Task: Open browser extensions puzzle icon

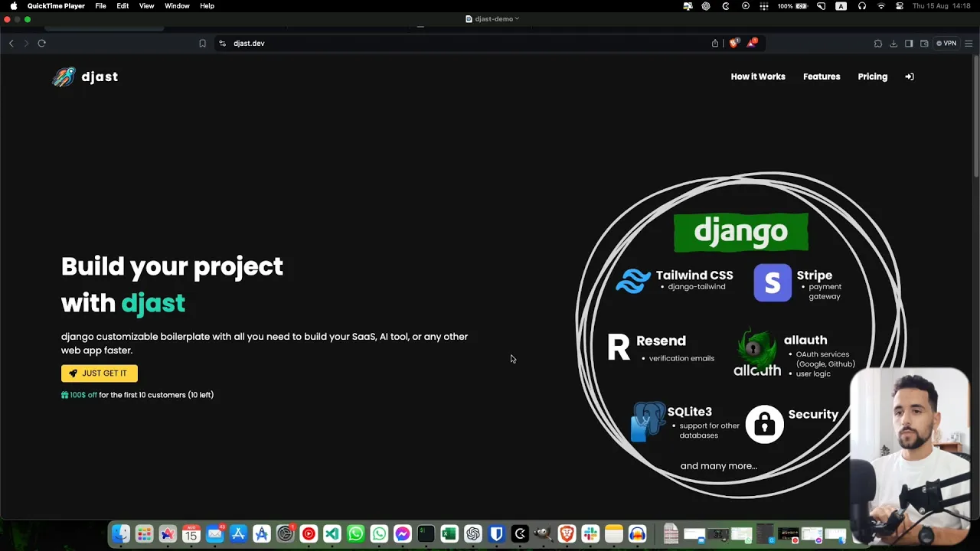Action: [878, 44]
